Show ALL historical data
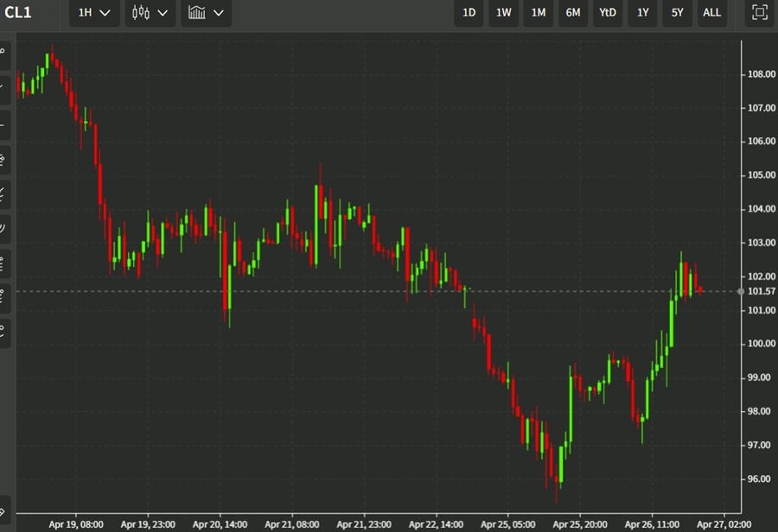This screenshot has width=778, height=532. coord(712,13)
